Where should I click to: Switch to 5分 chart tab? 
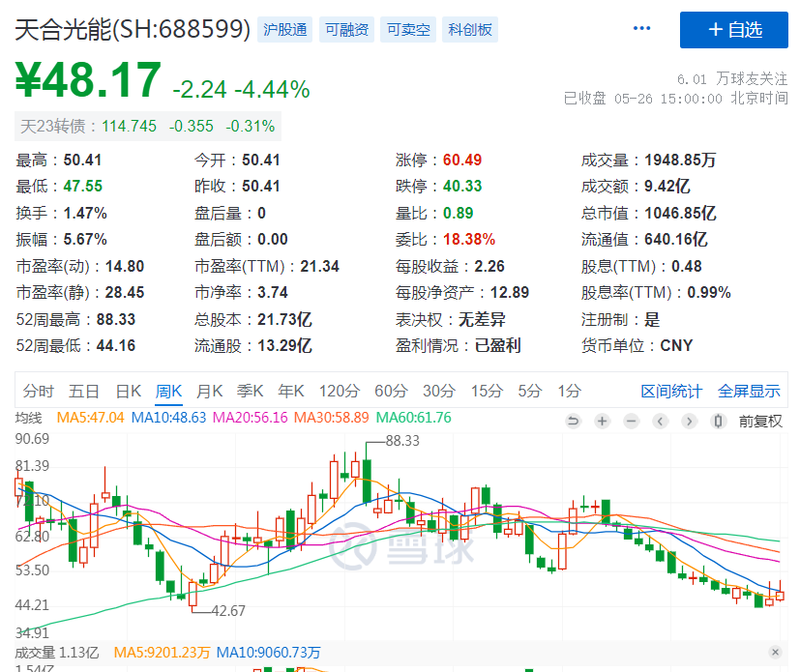pyautogui.click(x=529, y=391)
